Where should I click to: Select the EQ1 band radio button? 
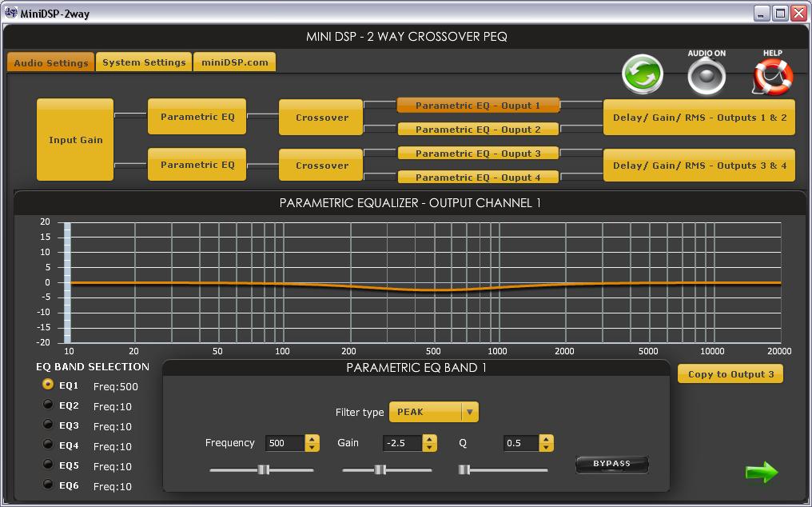pyautogui.click(x=48, y=384)
